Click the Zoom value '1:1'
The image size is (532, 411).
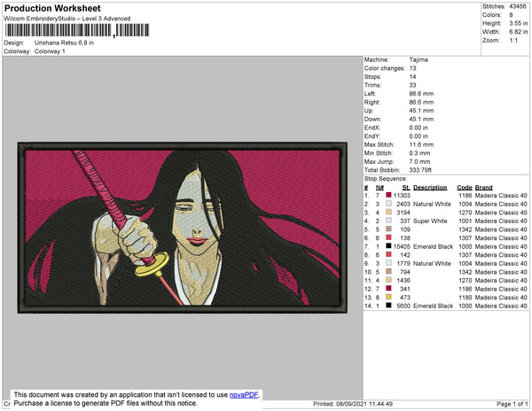pos(513,41)
